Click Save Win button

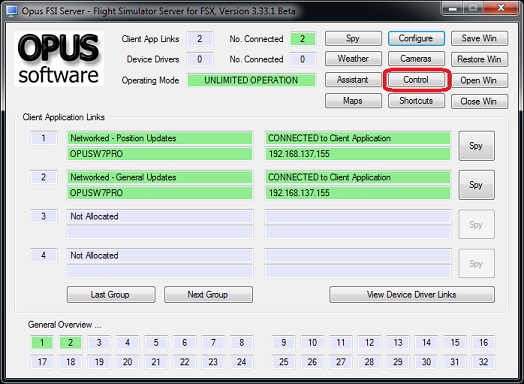(x=479, y=38)
